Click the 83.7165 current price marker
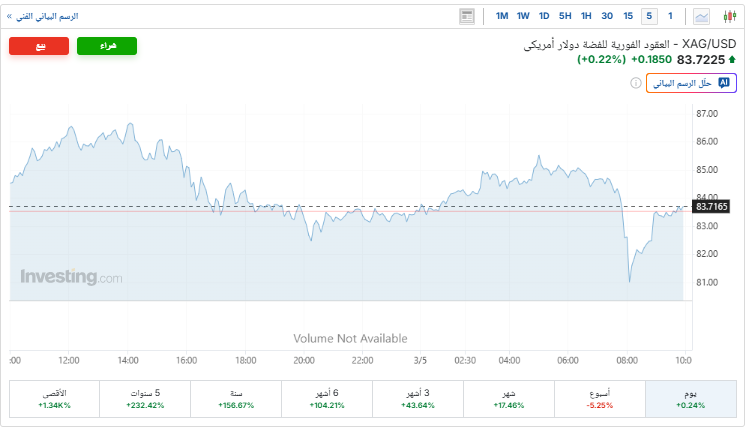The width and height of the screenshot is (756, 427). pos(711,206)
